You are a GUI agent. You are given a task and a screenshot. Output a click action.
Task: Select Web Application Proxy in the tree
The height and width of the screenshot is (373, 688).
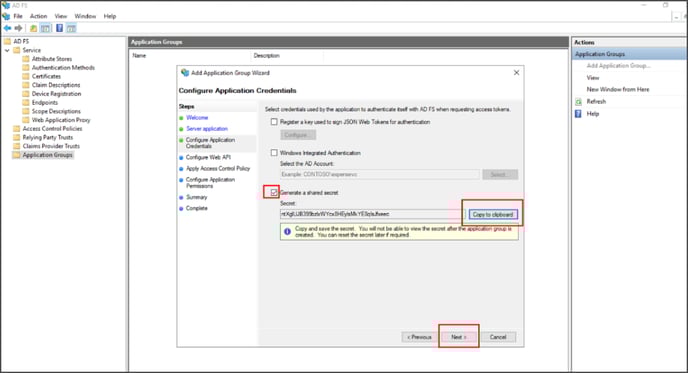(x=61, y=120)
